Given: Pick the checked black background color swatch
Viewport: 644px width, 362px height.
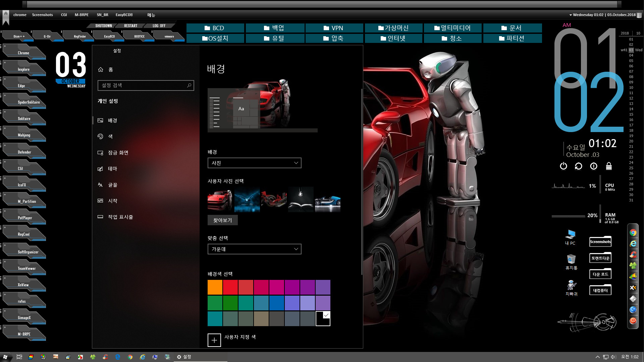Looking at the screenshot, I should pos(323,318).
